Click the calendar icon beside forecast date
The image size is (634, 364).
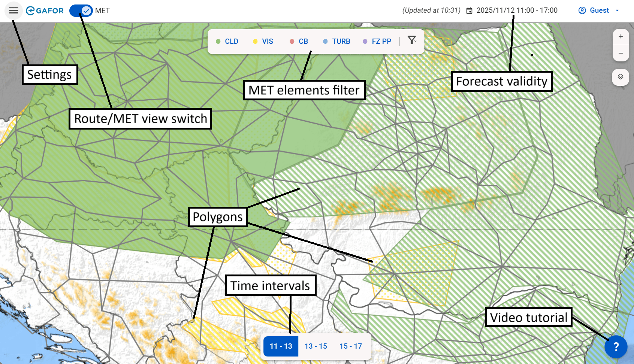[x=469, y=10]
